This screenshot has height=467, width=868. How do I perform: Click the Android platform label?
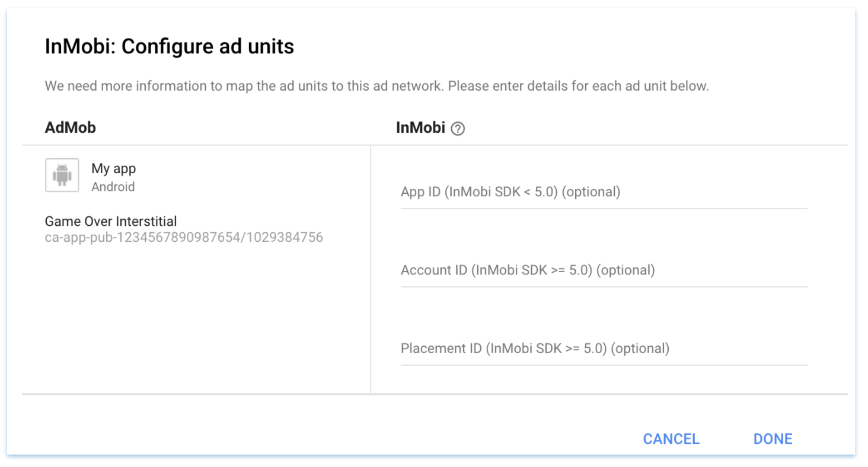(113, 187)
